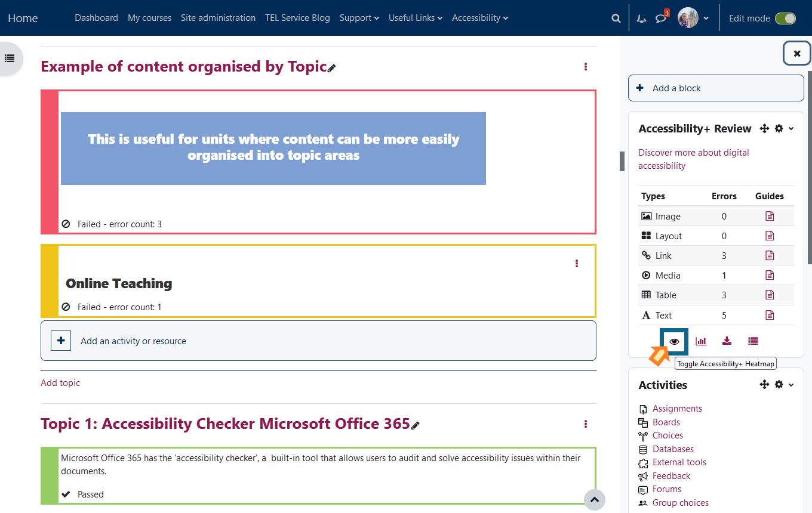Toggle the Accessibility+ heatmap eye icon
Viewport: 812px width, 513px height.
tap(674, 341)
